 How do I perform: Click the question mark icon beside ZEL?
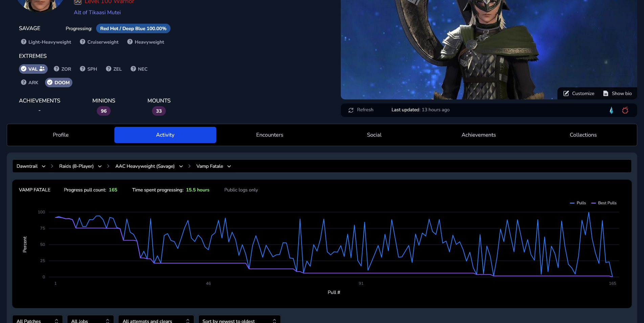coord(109,69)
